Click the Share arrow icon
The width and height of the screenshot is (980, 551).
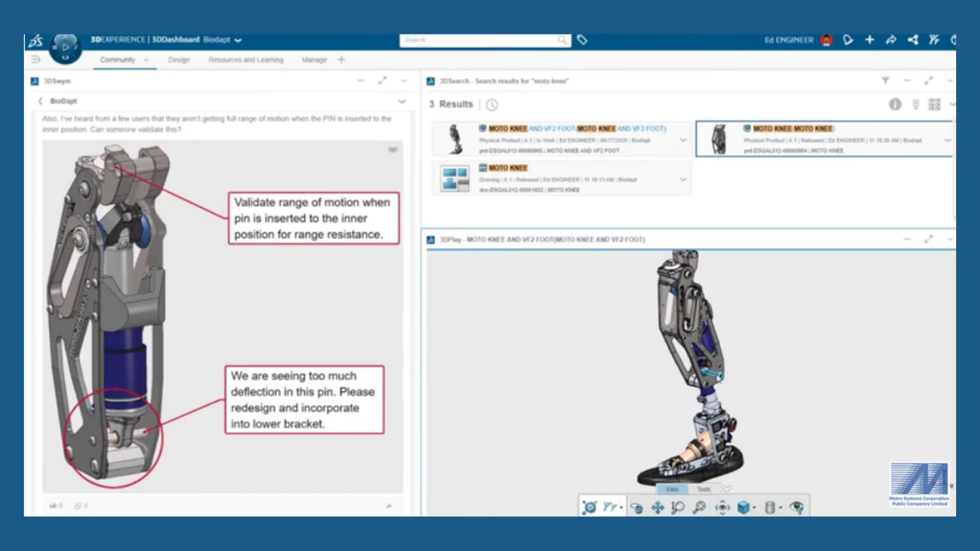(x=891, y=40)
